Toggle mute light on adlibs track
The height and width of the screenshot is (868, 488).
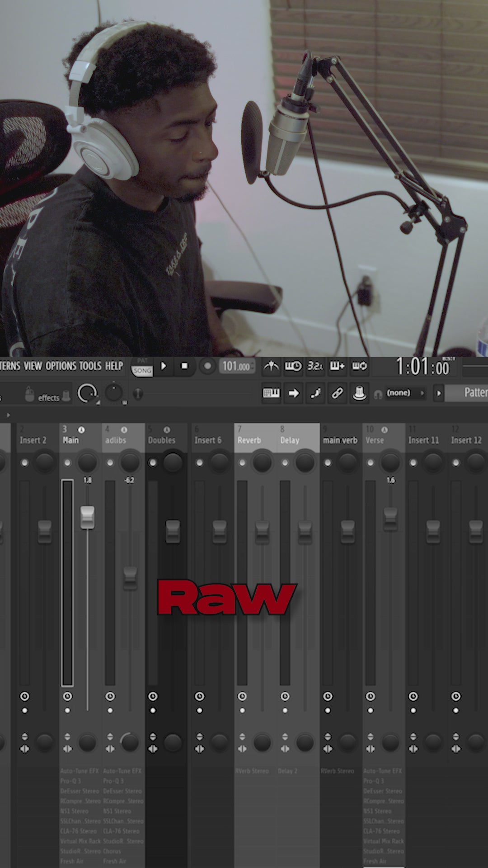click(x=110, y=462)
